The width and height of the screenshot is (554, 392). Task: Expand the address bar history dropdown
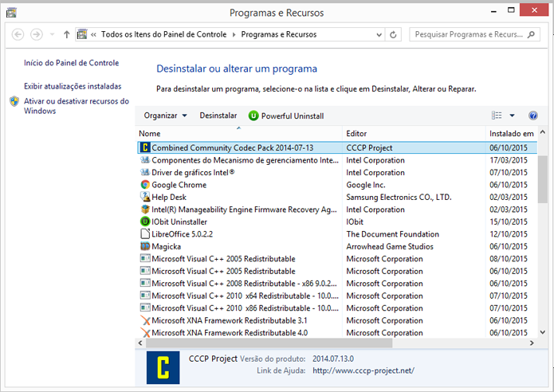379,35
